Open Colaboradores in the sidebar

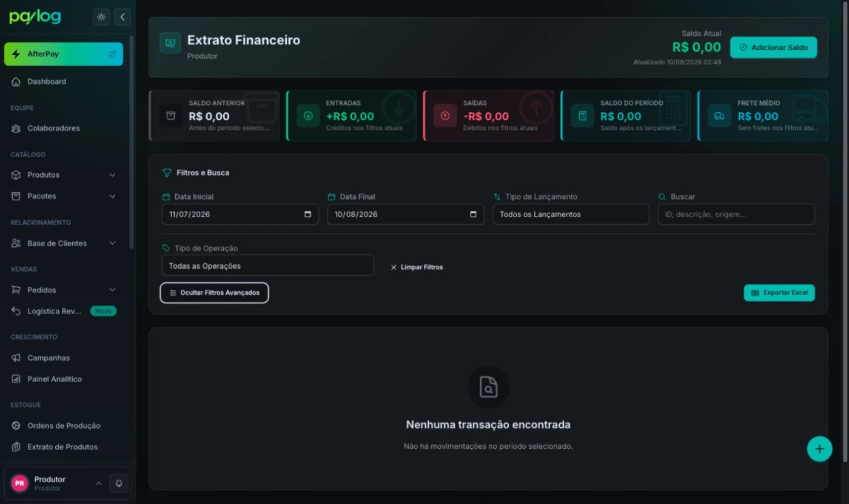click(x=64, y=128)
